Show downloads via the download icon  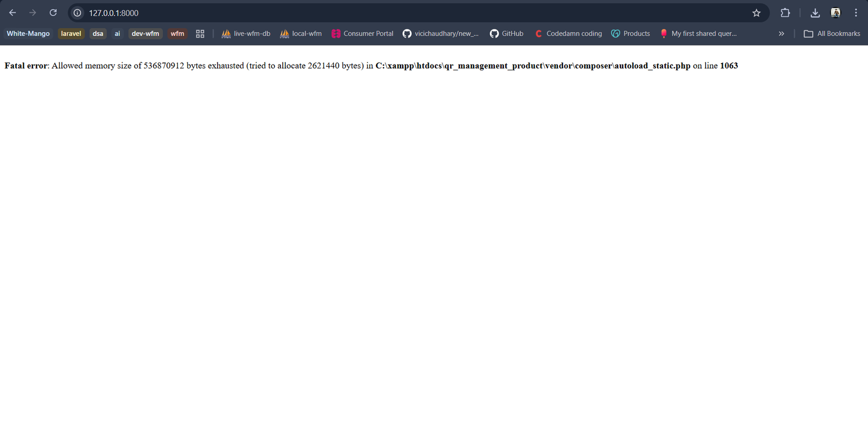[815, 12]
